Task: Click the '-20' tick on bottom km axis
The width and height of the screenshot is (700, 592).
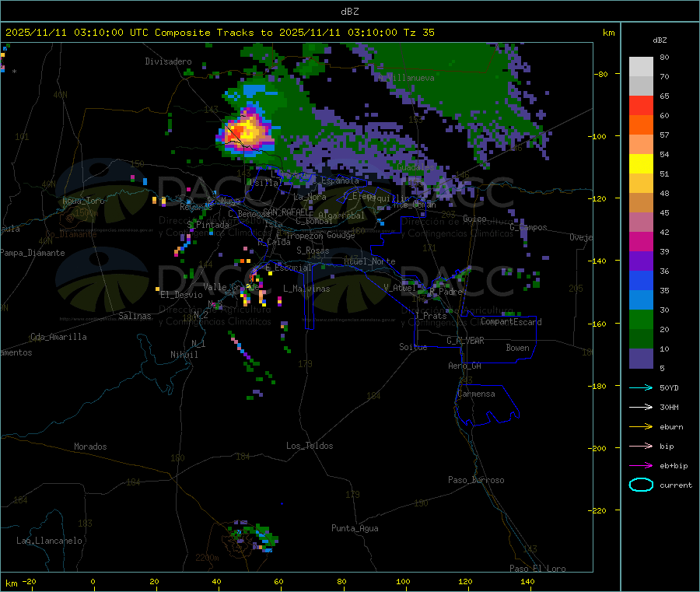Action: (30, 581)
